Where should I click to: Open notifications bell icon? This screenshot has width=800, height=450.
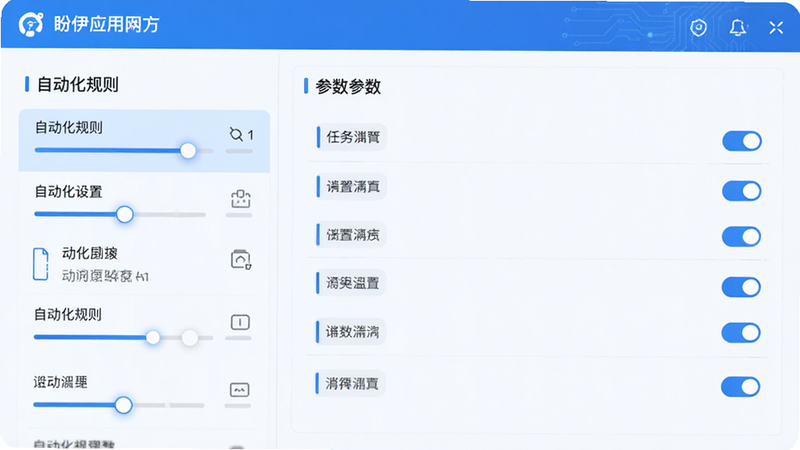click(737, 27)
